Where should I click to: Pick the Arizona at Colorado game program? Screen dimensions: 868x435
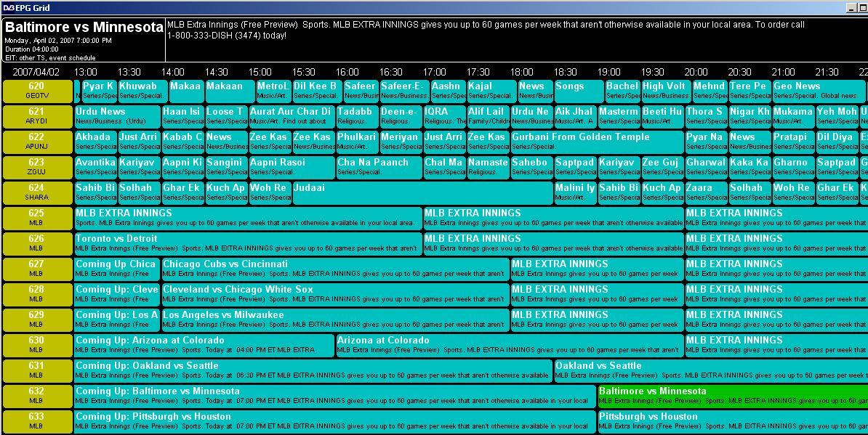(x=510, y=346)
